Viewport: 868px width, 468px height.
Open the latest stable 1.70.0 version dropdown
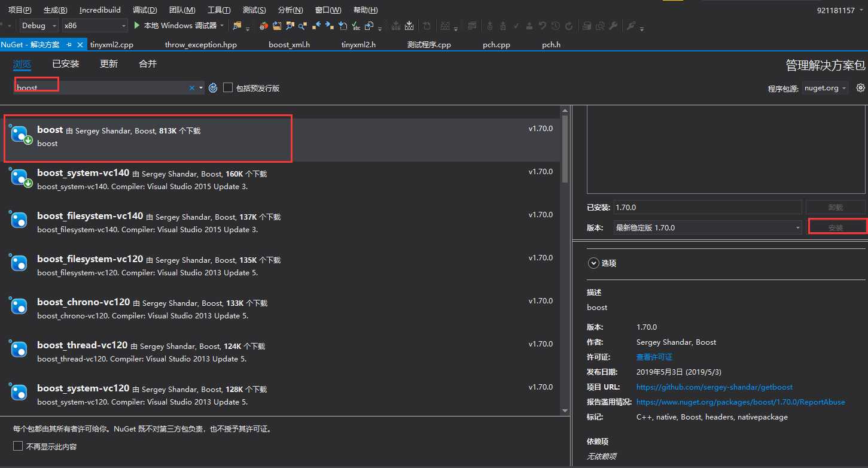coord(708,227)
